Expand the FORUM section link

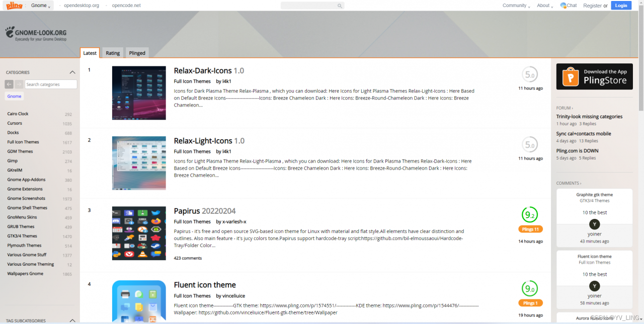pyautogui.click(x=565, y=108)
